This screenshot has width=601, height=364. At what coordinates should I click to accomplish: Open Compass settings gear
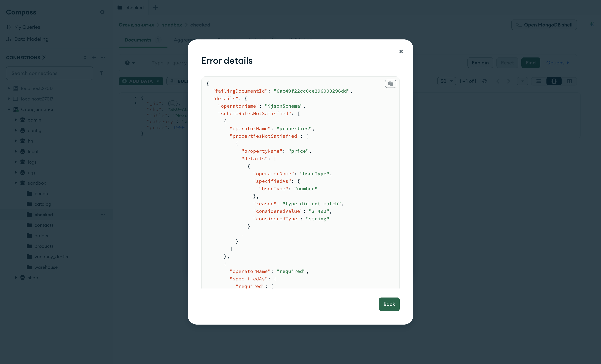tap(102, 12)
